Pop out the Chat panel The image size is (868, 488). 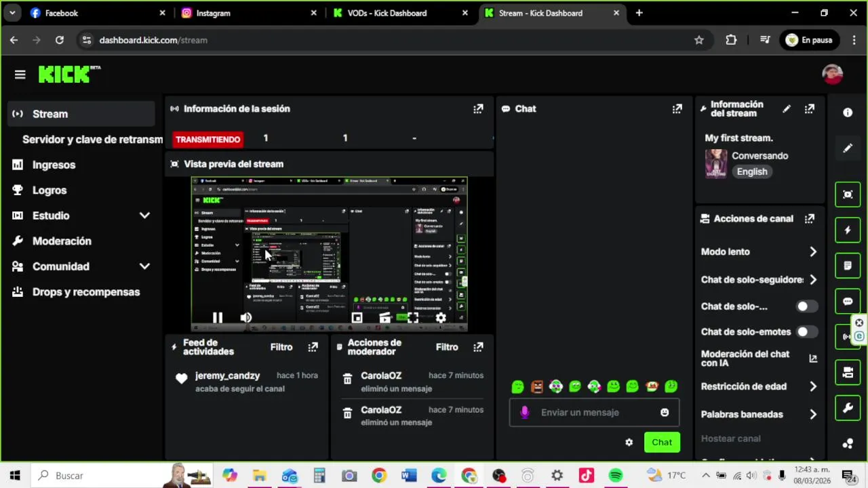677,108
